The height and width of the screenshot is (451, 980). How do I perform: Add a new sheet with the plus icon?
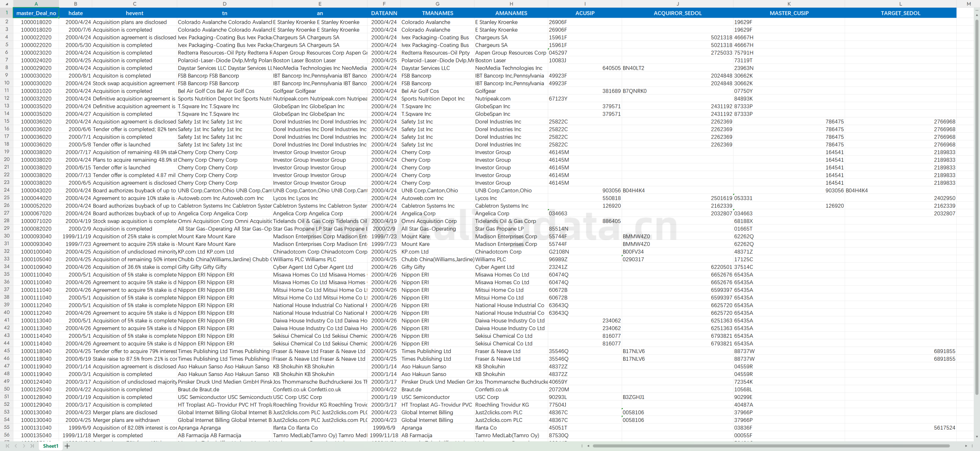pyautogui.click(x=67, y=446)
